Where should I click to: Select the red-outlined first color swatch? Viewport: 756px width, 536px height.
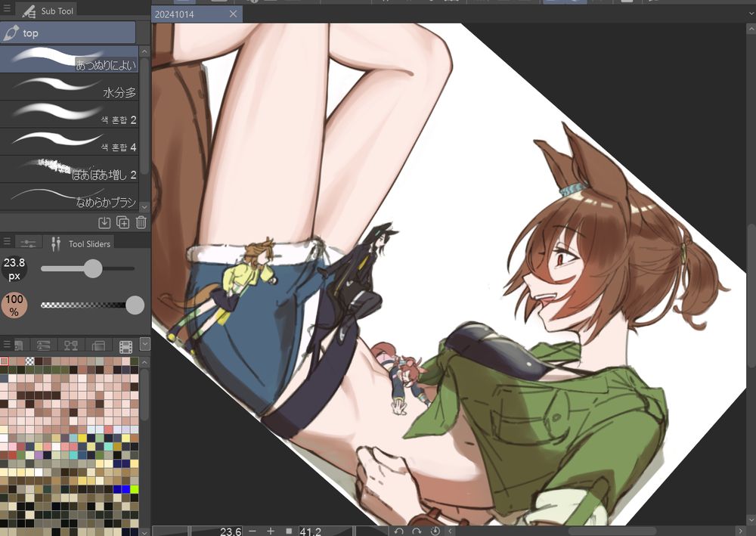point(5,361)
